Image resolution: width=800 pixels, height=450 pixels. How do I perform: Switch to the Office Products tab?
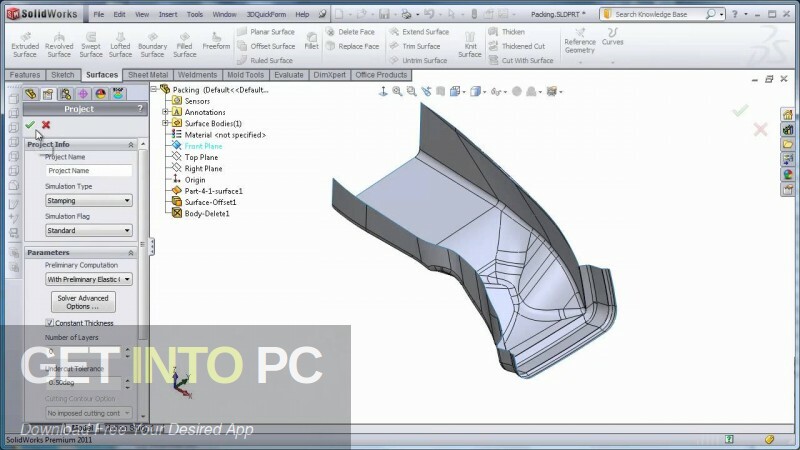coord(381,75)
